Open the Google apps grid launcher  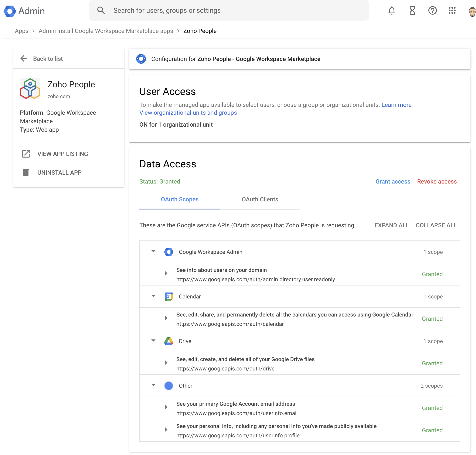452,10
